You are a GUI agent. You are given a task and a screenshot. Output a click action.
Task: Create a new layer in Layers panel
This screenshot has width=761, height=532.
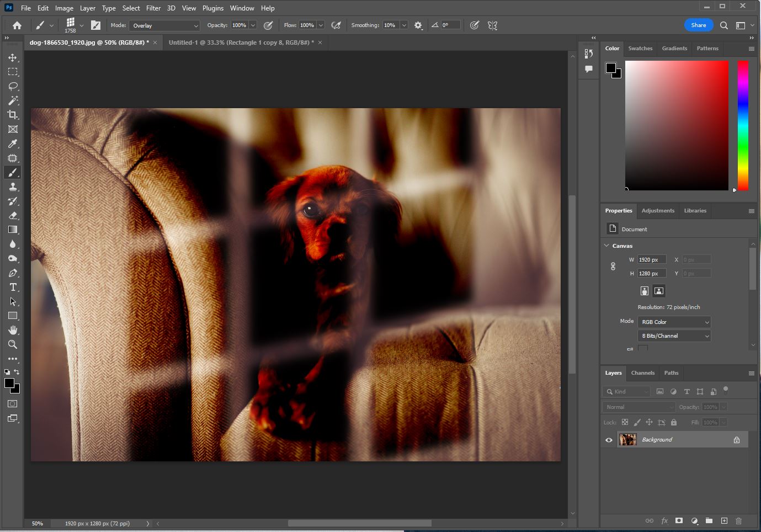[724, 520]
